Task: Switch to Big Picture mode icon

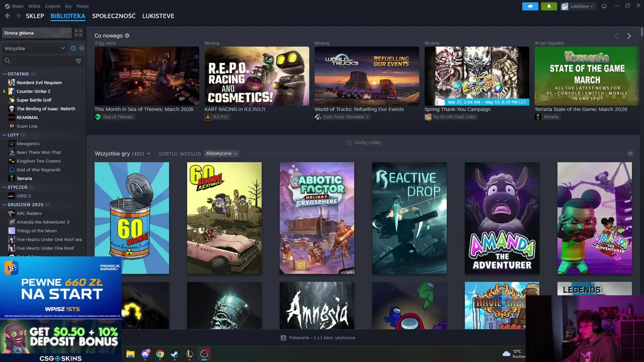Action: point(604,6)
